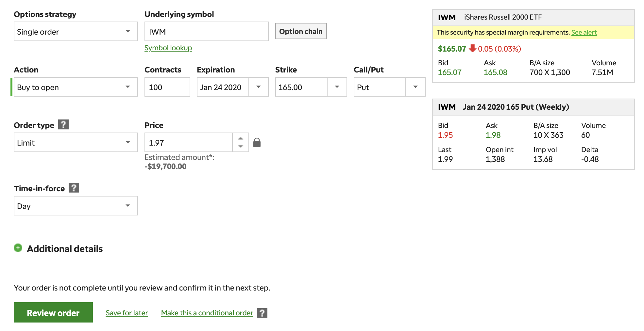Focus the Price field containing 1.97
Screen dimensions: 644x331
click(x=189, y=143)
